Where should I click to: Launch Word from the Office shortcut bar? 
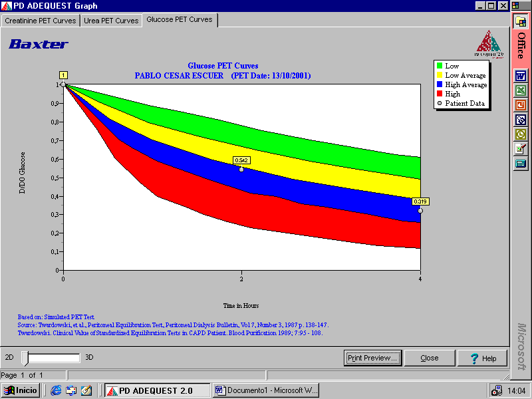[521, 75]
